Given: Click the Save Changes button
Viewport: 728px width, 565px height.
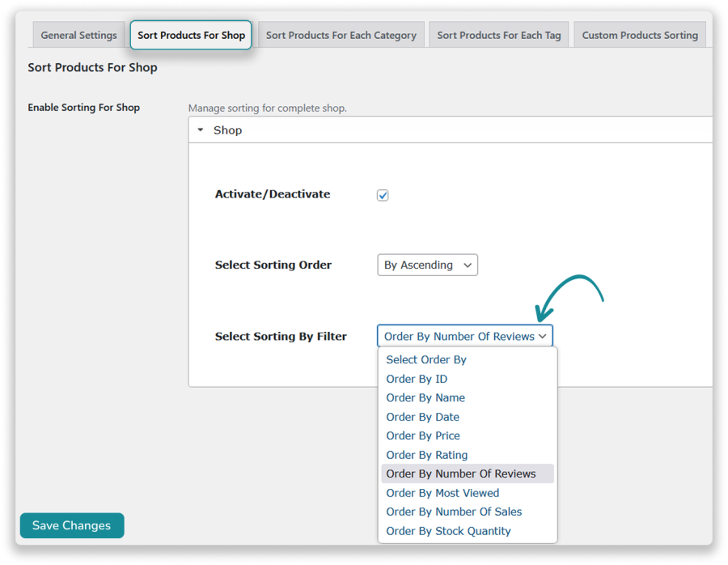Looking at the screenshot, I should click(x=72, y=525).
